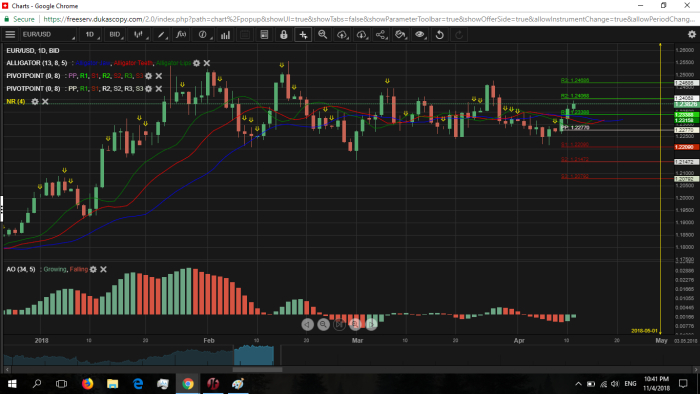Remove the NR (4) indicator

[45, 102]
